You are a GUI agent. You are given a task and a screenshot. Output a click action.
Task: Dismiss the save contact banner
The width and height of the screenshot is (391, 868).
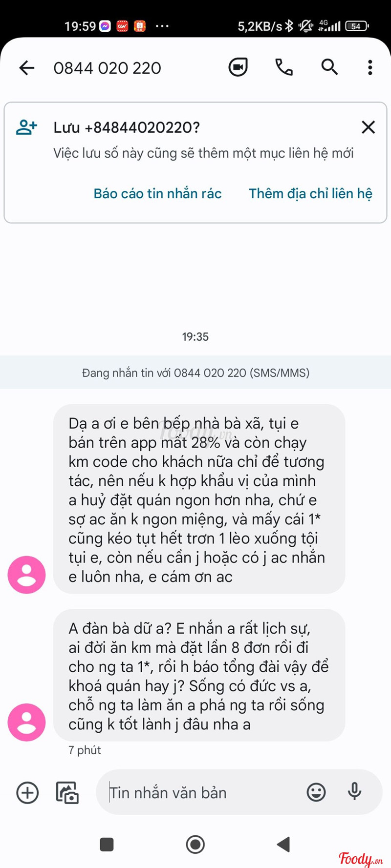click(x=368, y=127)
